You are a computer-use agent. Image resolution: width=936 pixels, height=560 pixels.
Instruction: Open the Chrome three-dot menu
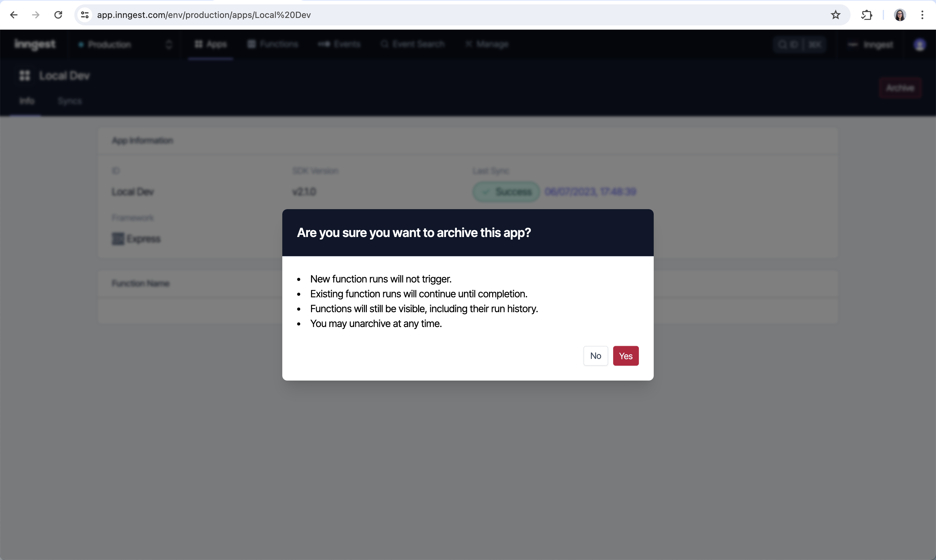point(922,15)
